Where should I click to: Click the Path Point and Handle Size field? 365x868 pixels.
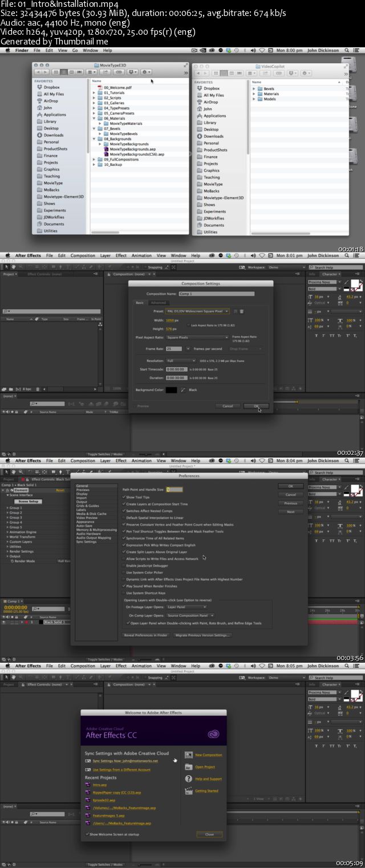(175, 489)
